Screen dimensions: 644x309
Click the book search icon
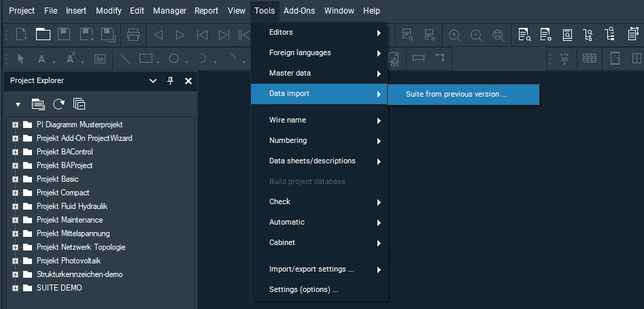567,35
